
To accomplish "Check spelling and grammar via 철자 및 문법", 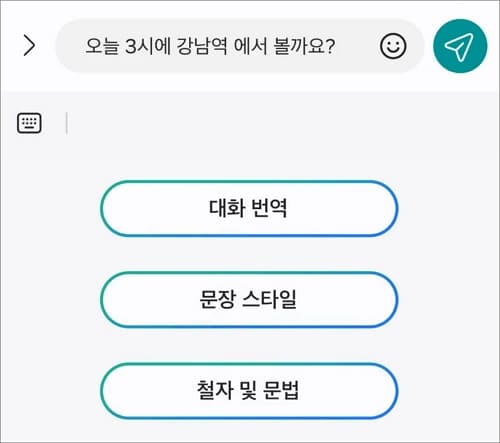I will coord(249,390).
